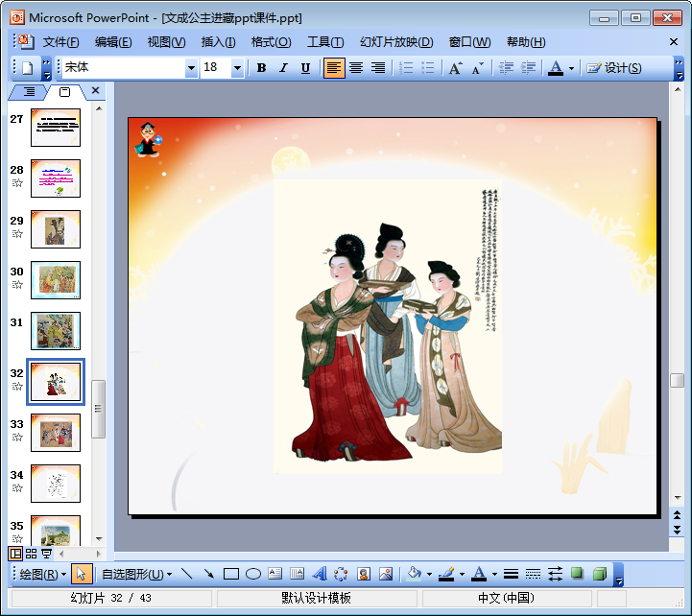Apply formatting toolbar font color A

coord(556,67)
